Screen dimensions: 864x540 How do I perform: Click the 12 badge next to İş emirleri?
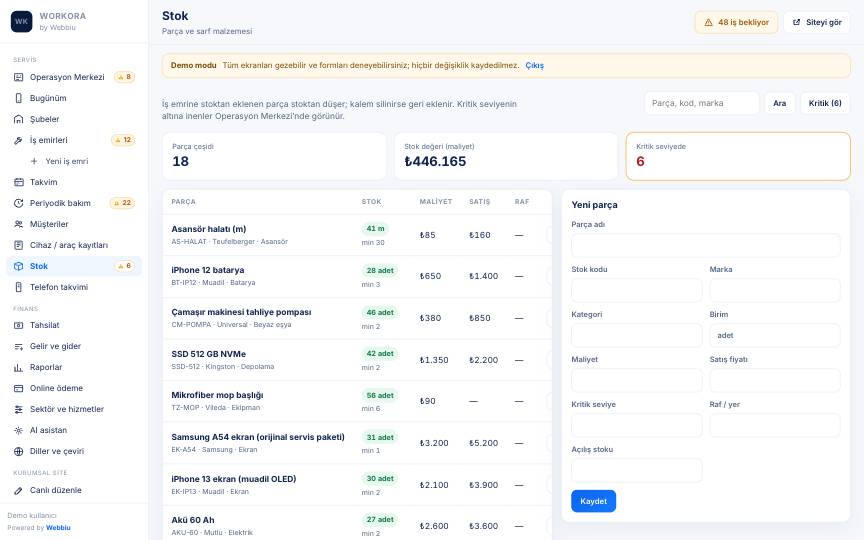point(123,140)
